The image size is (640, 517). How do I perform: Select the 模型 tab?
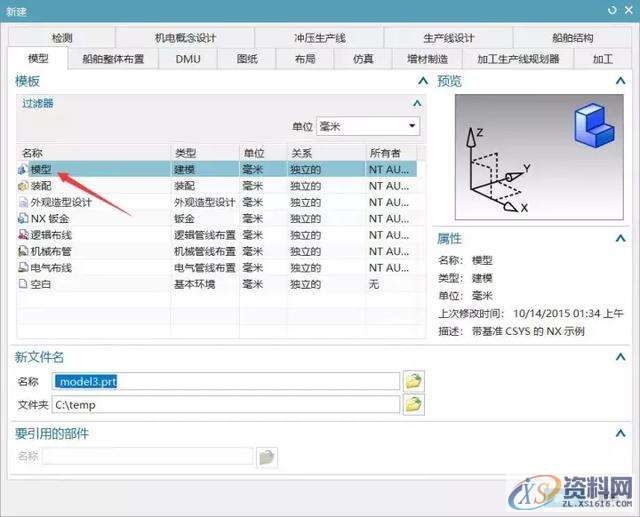click(38, 59)
